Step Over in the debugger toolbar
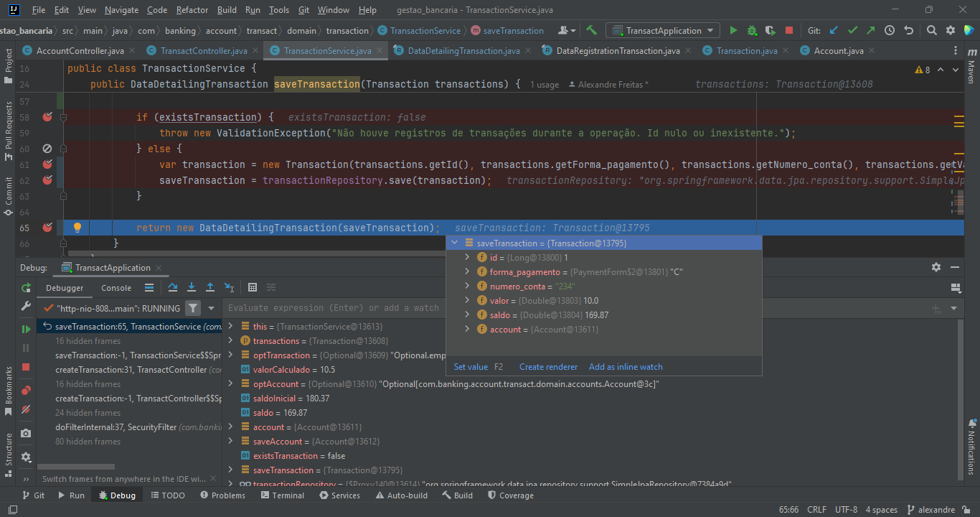 pos(173,287)
